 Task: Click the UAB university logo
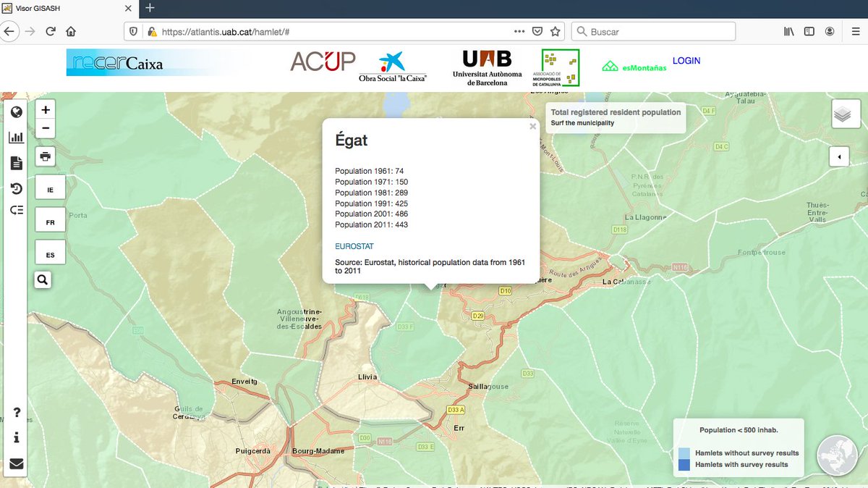[x=486, y=68]
